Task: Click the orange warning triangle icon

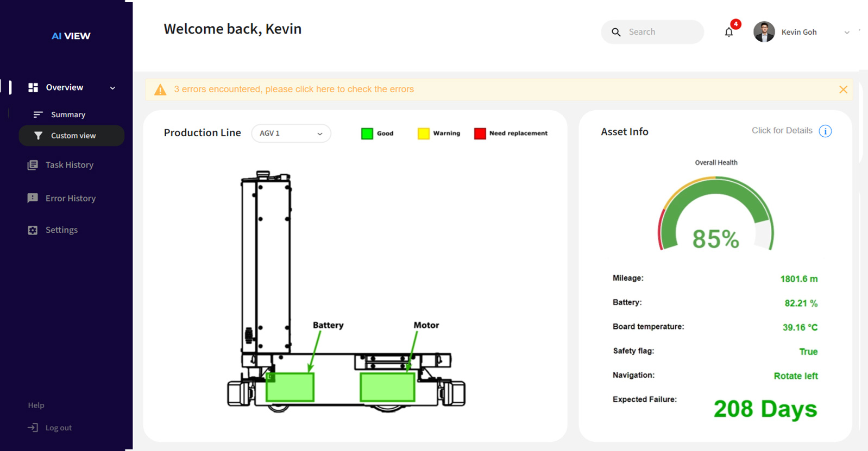Action: (x=160, y=90)
